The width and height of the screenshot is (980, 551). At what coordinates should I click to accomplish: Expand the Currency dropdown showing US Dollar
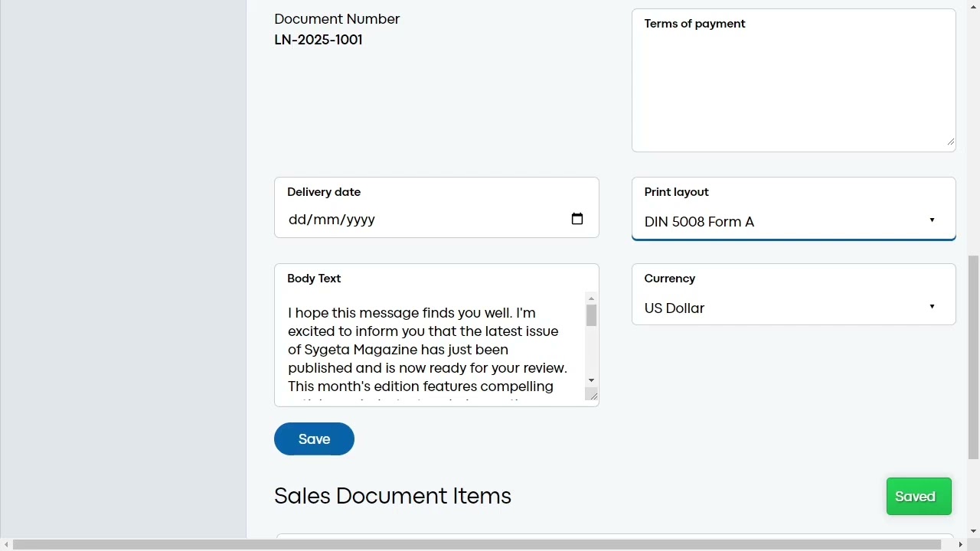(793, 308)
